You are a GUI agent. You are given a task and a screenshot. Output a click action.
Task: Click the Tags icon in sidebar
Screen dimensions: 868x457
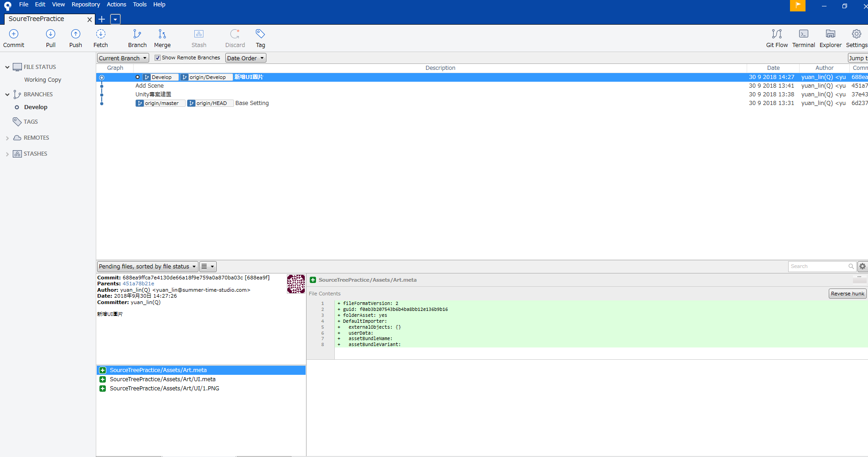tap(17, 122)
